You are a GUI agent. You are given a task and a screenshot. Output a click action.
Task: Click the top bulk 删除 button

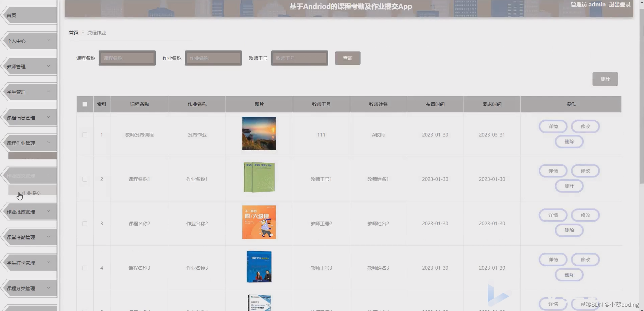pos(605,79)
